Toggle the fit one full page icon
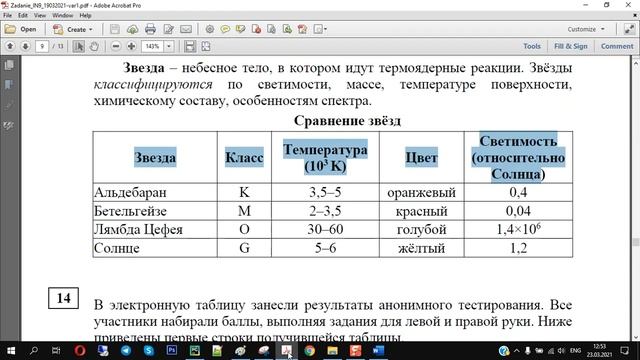 coord(206,46)
